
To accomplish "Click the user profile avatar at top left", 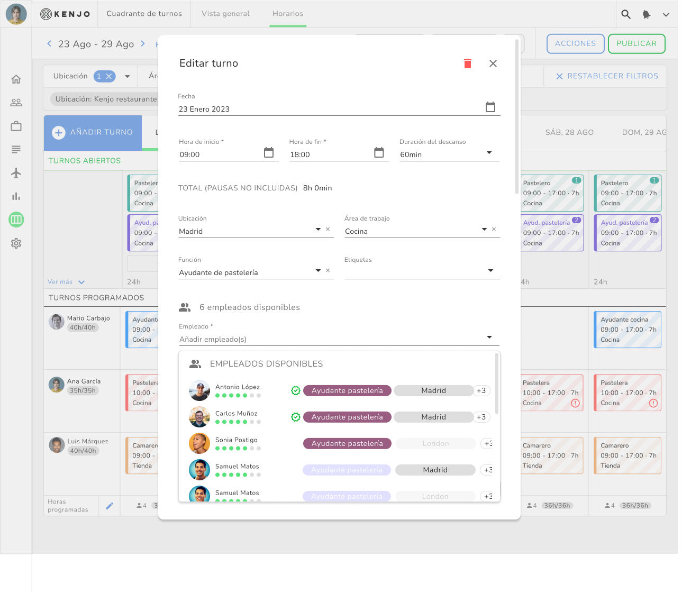I will pyautogui.click(x=16, y=14).
